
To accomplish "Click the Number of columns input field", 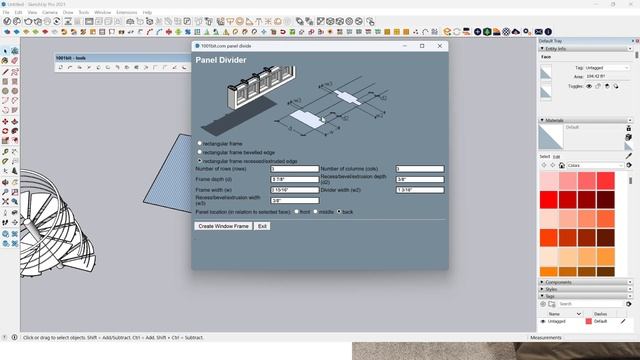I will (x=420, y=169).
